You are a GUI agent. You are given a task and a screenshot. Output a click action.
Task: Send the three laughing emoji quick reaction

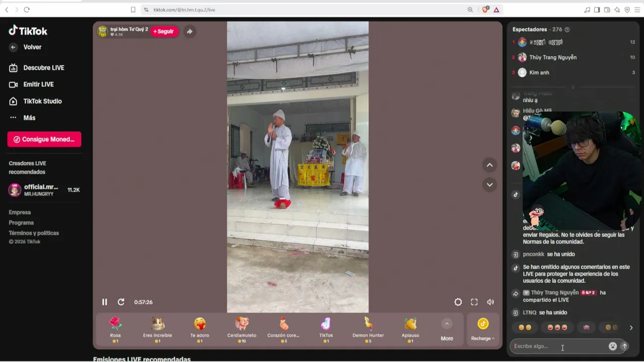coord(557,328)
